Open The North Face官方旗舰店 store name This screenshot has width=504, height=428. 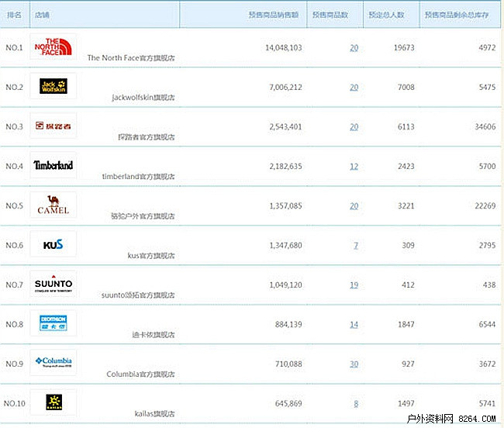[x=130, y=58]
